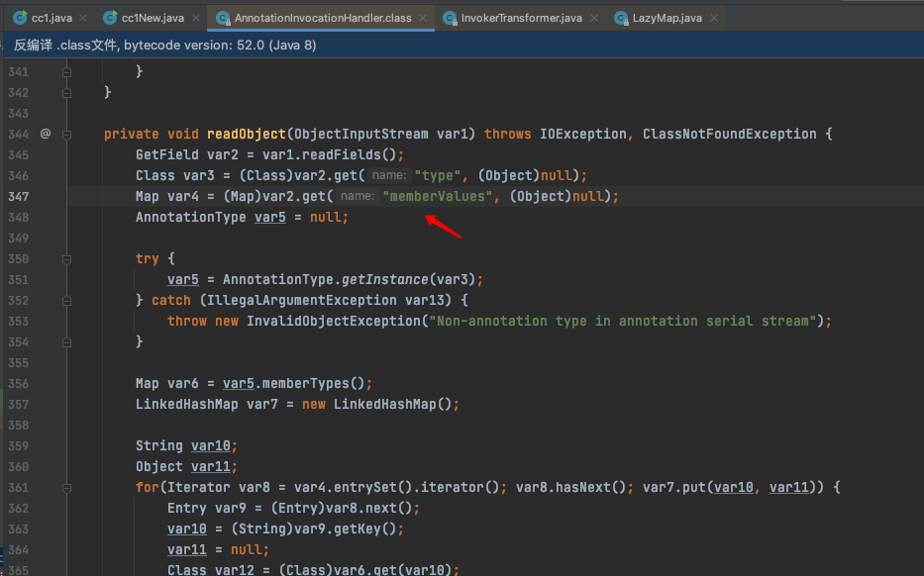924x576 pixels.
Task: Click the getKey call on line 363
Action: [x=358, y=529]
